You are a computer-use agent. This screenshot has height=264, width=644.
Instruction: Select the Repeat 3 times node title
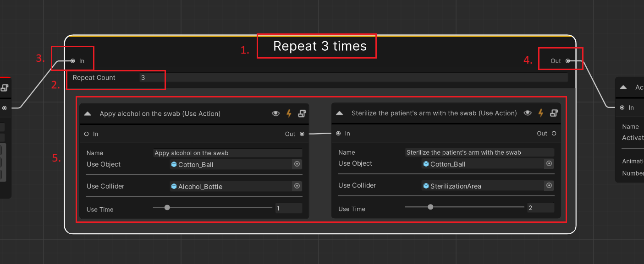click(x=320, y=46)
